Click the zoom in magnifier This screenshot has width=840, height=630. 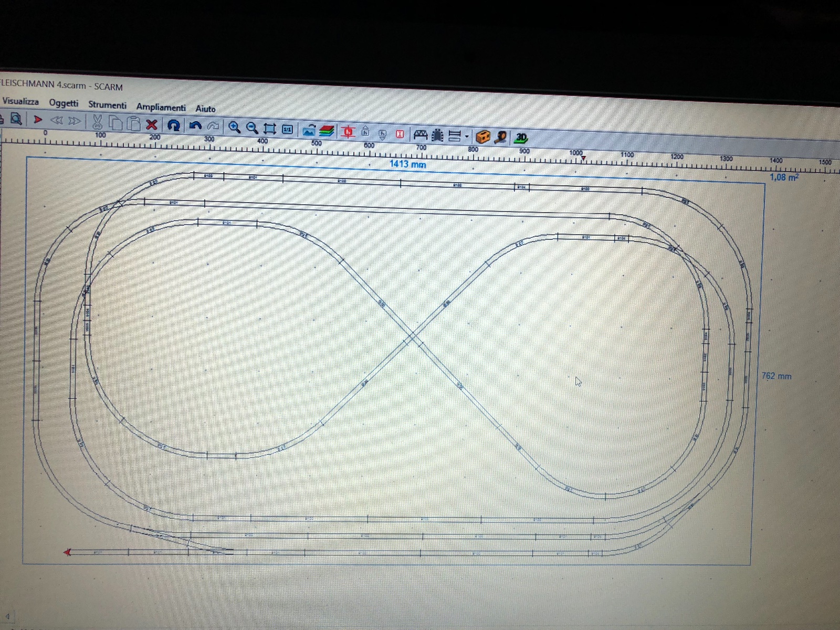pyautogui.click(x=234, y=127)
